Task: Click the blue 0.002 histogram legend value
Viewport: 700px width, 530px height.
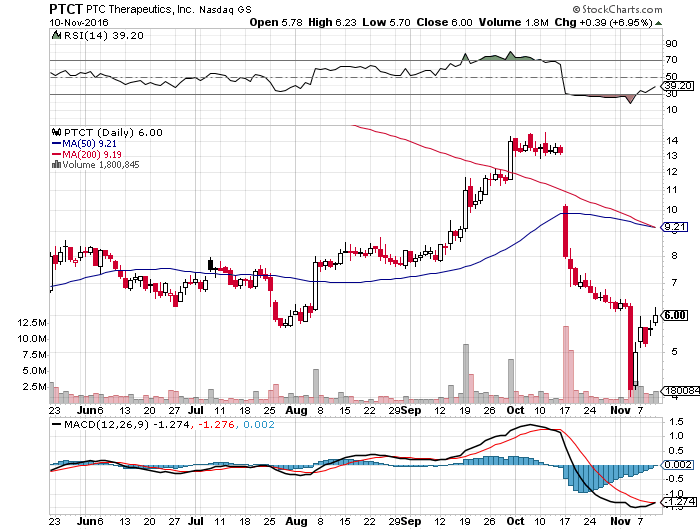Action: click(259, 425)
